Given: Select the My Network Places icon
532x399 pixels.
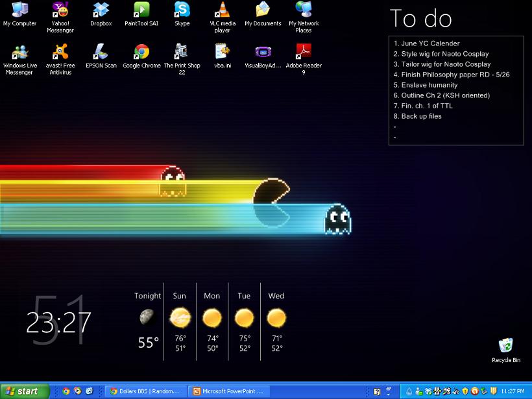Looking at the screenshot, I should click(304, 17).
